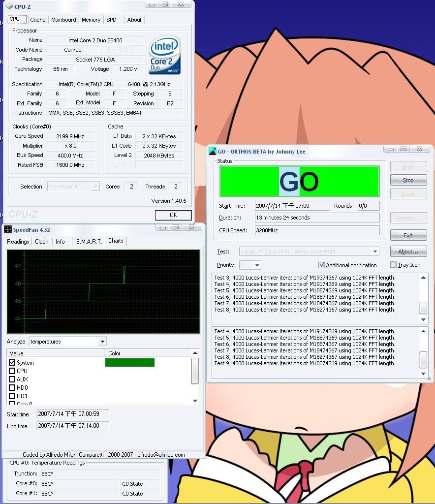Image resolution: width=435 pixels, height=504 pixels.
Task: Switch to CPU-Z Cache tab
Action: [37, 20]
